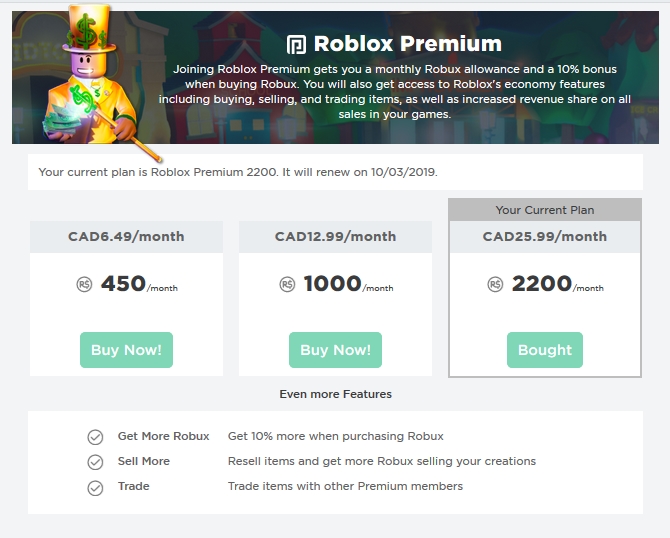Click the Your Current Plan label
670x538 pixels.
pos(545,210)
